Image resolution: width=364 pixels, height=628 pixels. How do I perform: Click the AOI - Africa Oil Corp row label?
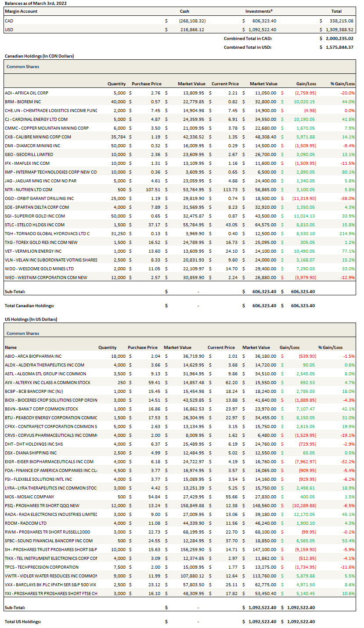coord(26,93)
